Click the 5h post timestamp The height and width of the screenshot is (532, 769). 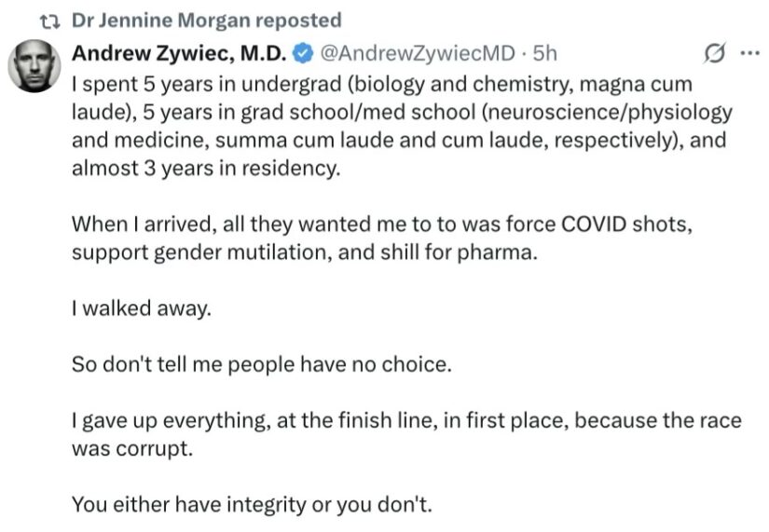coord(545,53)
